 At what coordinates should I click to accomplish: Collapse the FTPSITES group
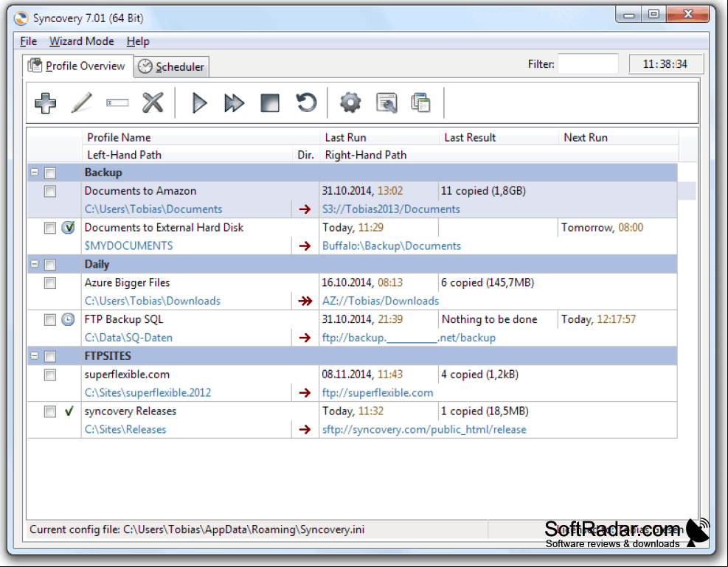pos(35,356)
